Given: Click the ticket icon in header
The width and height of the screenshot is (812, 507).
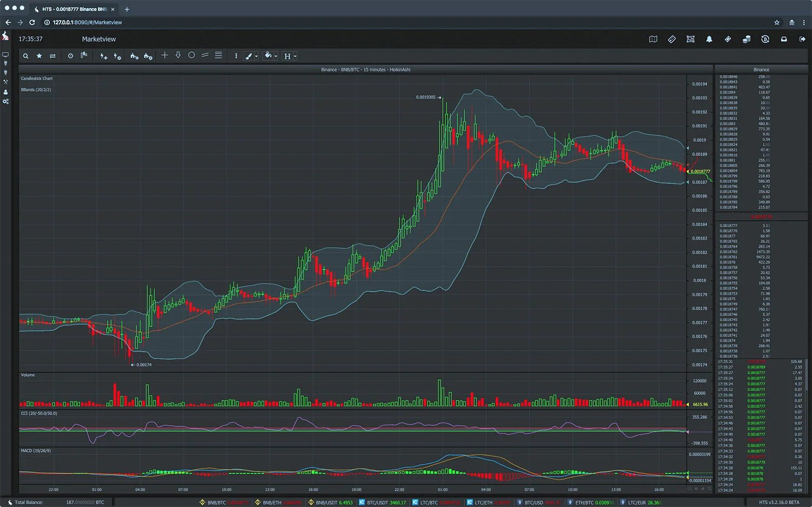Looking at the screenshot, I should pyautogui.click(x=728, y=39).
